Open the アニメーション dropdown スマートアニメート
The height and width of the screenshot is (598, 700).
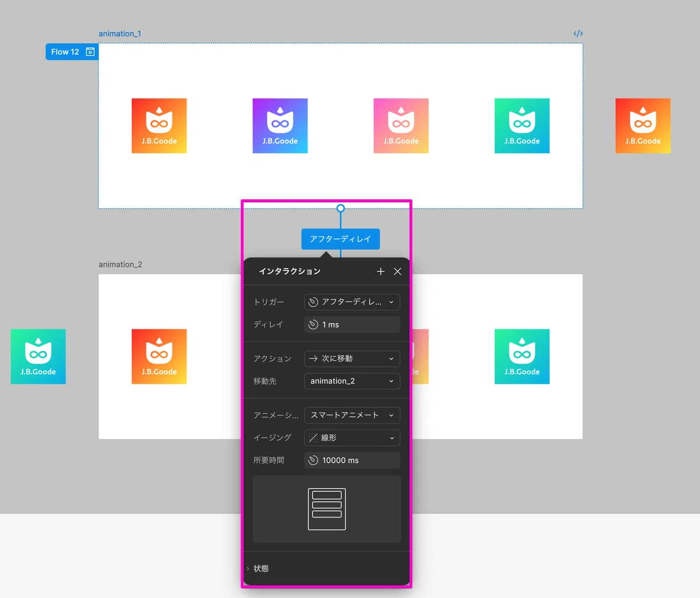tap(352, 415)
